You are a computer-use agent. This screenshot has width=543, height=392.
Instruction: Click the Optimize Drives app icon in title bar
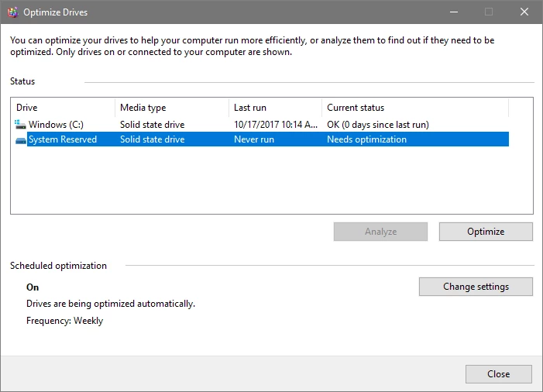click(x=13, y=12)
